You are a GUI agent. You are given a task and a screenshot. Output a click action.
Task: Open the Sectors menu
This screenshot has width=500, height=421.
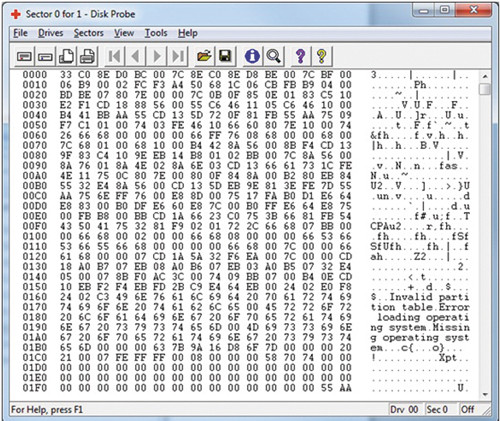[x=89, y=33]
